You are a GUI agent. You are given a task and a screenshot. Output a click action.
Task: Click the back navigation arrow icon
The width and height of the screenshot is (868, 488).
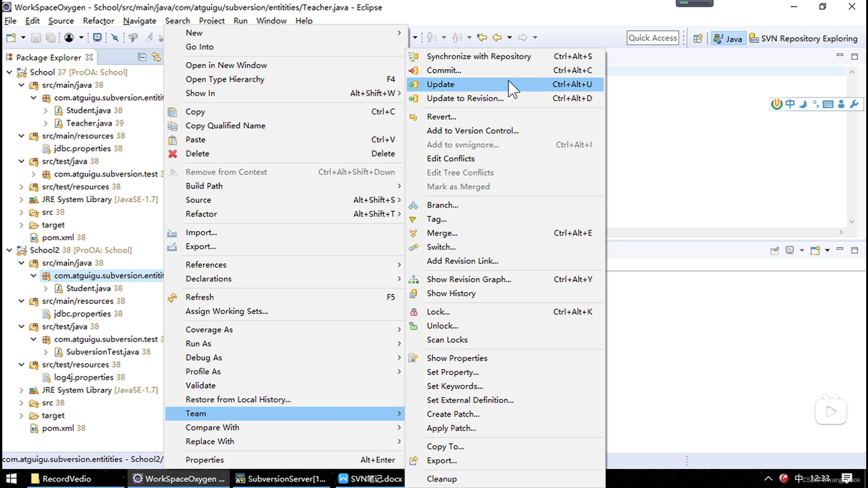coord(497,38)
